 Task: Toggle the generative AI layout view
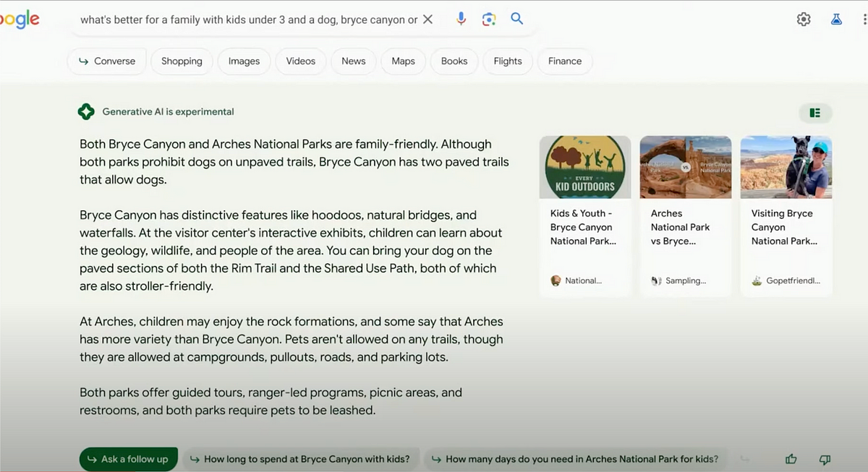pos(815,113)
